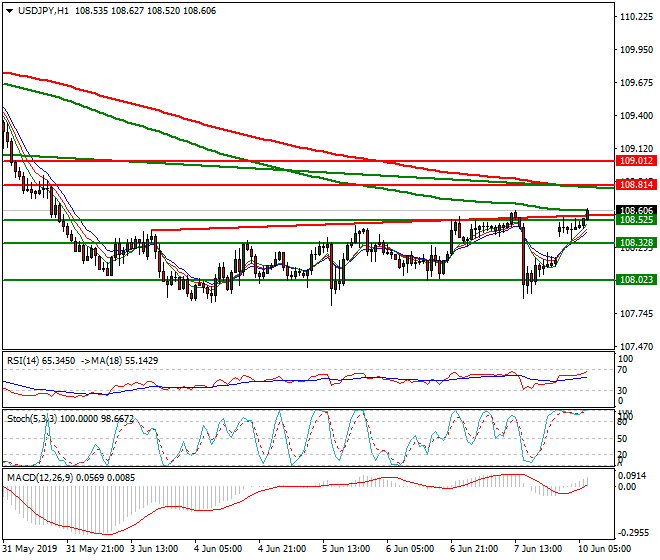Click the 109.120 price axis value

point(636,149)
